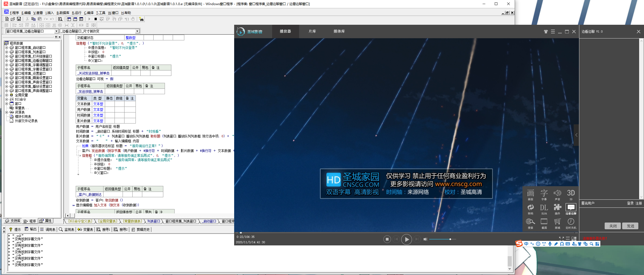Click the player skin shirt icon
This screenshot has height=275, width=644.
[546, 31]
